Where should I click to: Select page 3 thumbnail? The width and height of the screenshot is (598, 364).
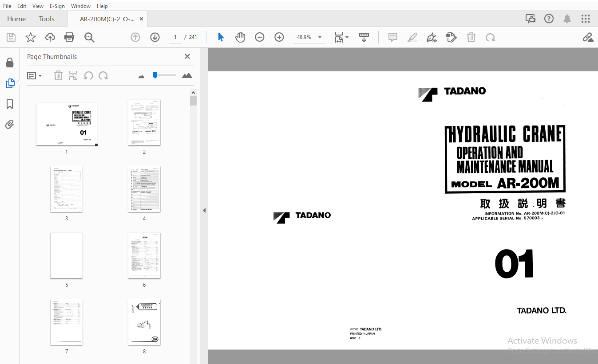(x=67, y=189)
